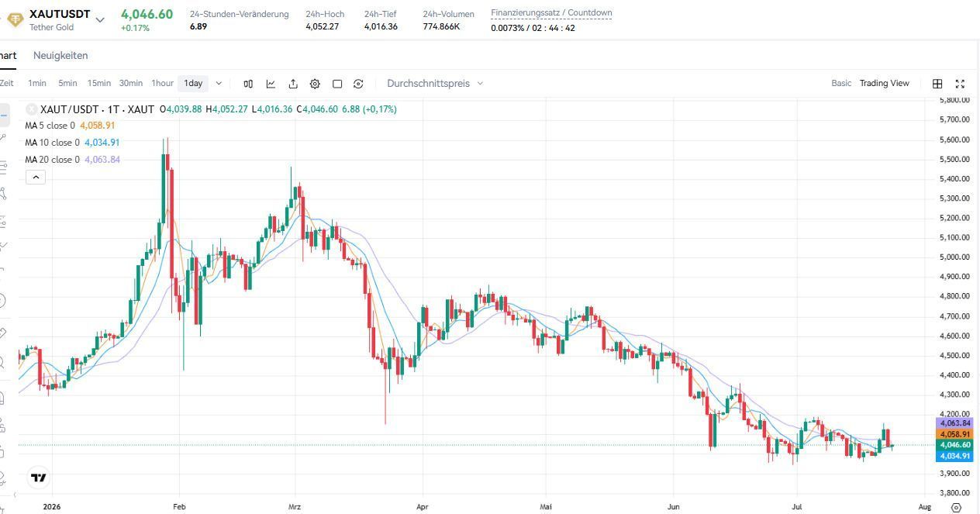Image resolution: width=980 pixels, height=514 pixels.
Task: Click the square screenshot frame icon
Action: coord(337,84)
